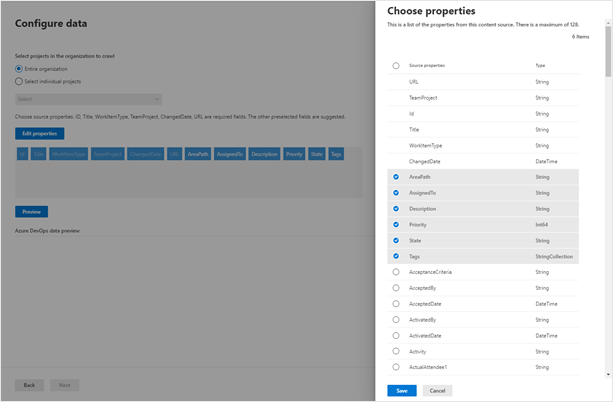Save the chosen properties
Screen dimensions: 613x402
tap(402, 391)
